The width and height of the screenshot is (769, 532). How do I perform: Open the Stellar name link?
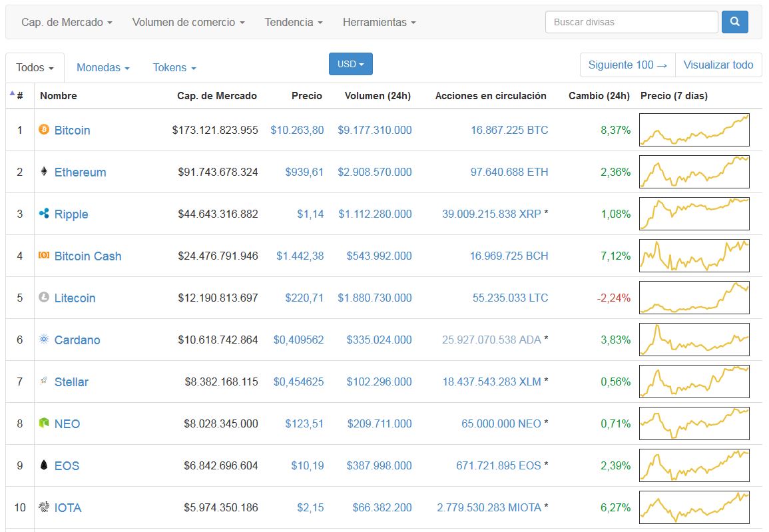coord(71,382)
